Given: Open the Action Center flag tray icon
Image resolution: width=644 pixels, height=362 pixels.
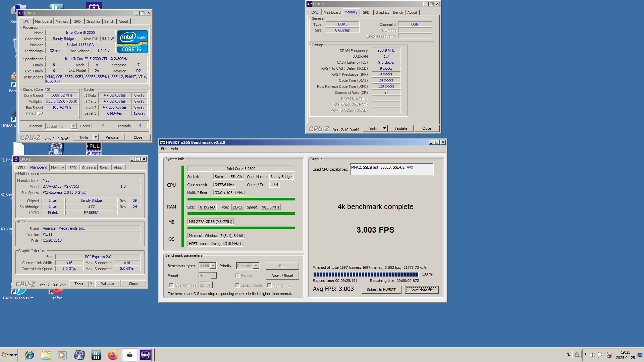Looking at the screenshot, I should 601,355.
